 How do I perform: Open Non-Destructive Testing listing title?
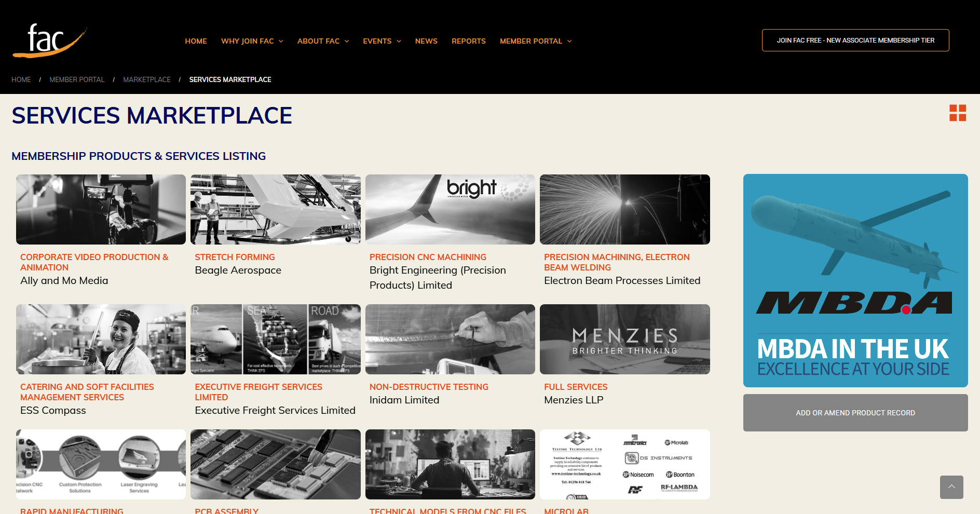click(429, 387)
